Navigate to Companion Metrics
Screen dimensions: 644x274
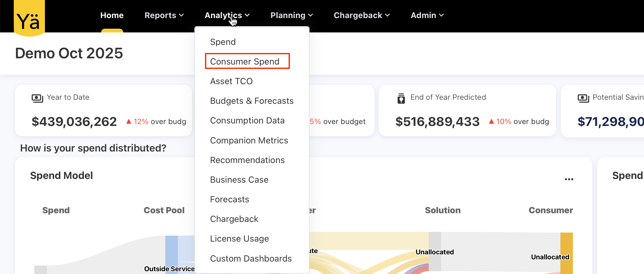click(x=249, y=140)
